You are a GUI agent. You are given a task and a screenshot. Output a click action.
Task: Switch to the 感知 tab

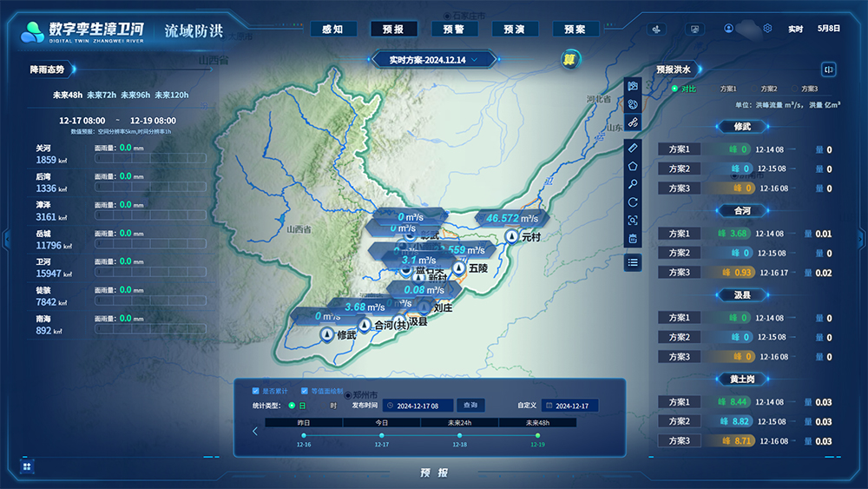point(332,30)
